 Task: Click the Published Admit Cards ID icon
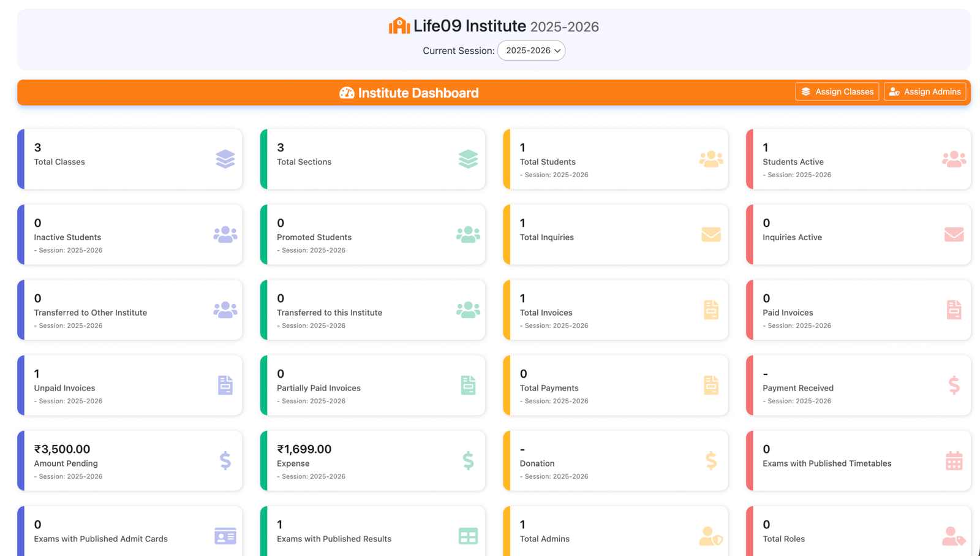pyautogui.click(x=225, y=536)
